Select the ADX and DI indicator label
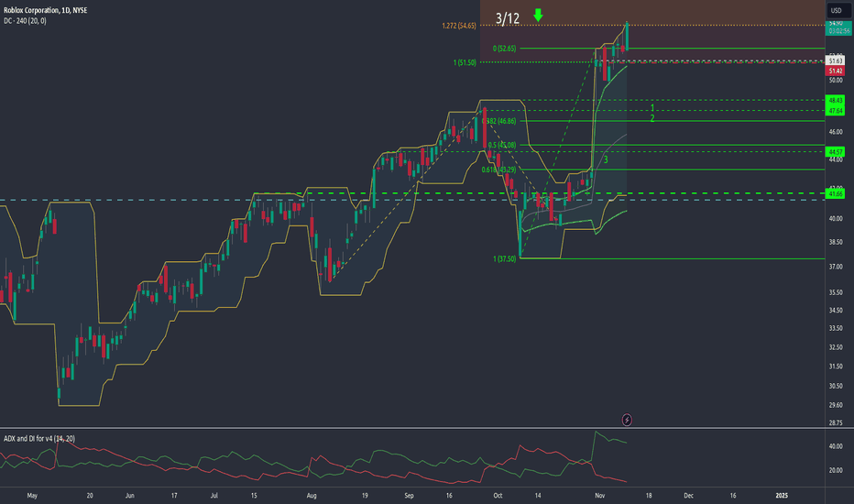Image resolution: width=854 pixels, height=504 pixels. coord(39,439)
